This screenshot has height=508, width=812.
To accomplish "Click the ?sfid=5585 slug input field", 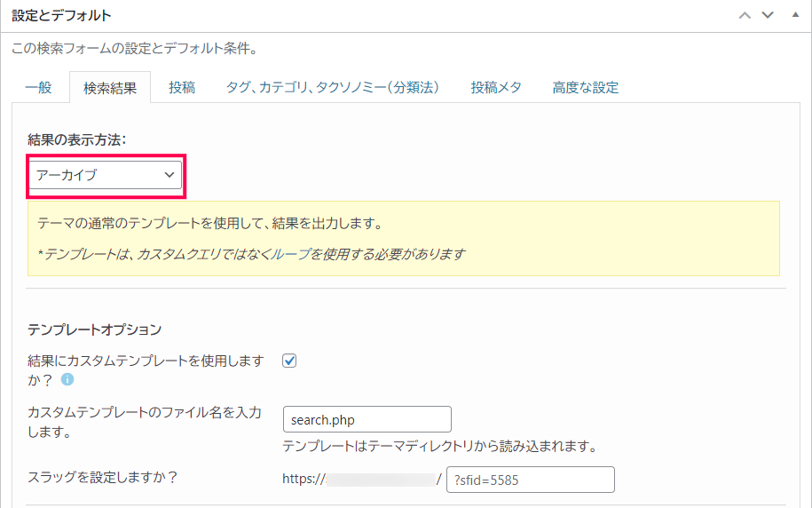I will [531, 480].
